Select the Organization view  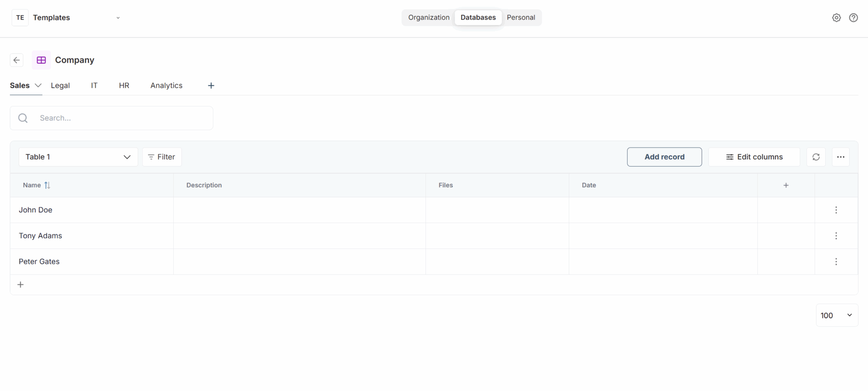tap(428, 17)
